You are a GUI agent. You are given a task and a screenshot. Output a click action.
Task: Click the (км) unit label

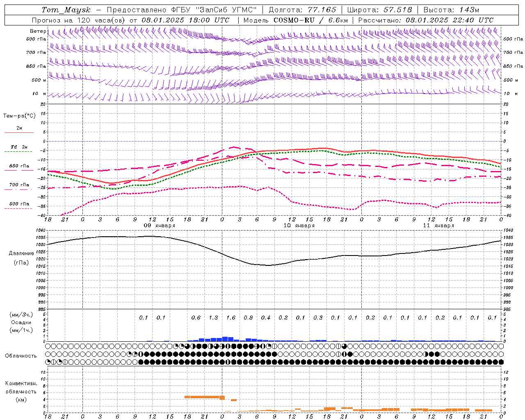point(21,399)
